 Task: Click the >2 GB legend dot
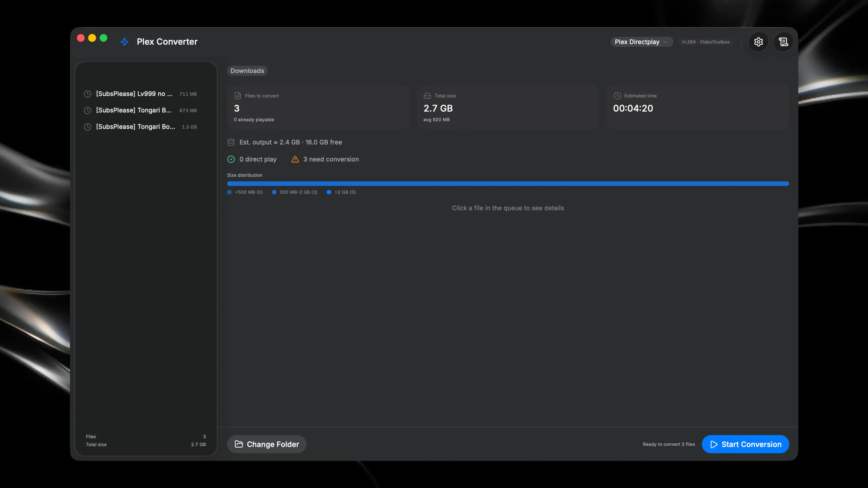click(x=328, y=192)
